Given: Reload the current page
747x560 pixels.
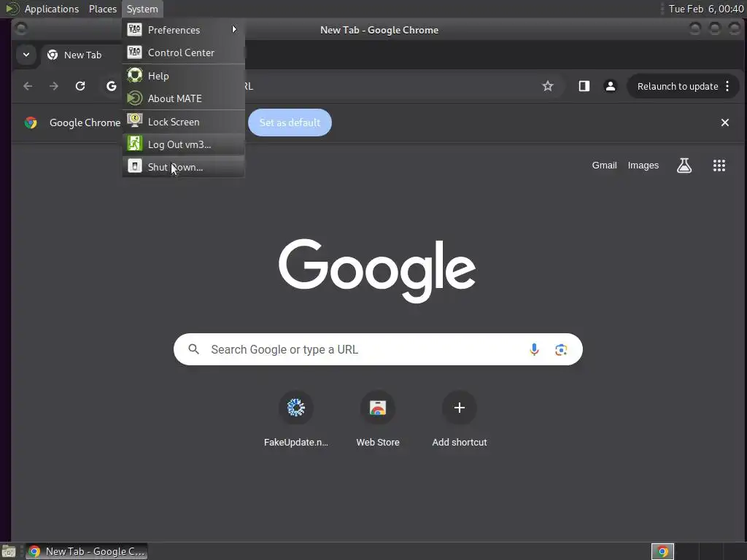Looking at the screenshot, I should tap(80, 86).
